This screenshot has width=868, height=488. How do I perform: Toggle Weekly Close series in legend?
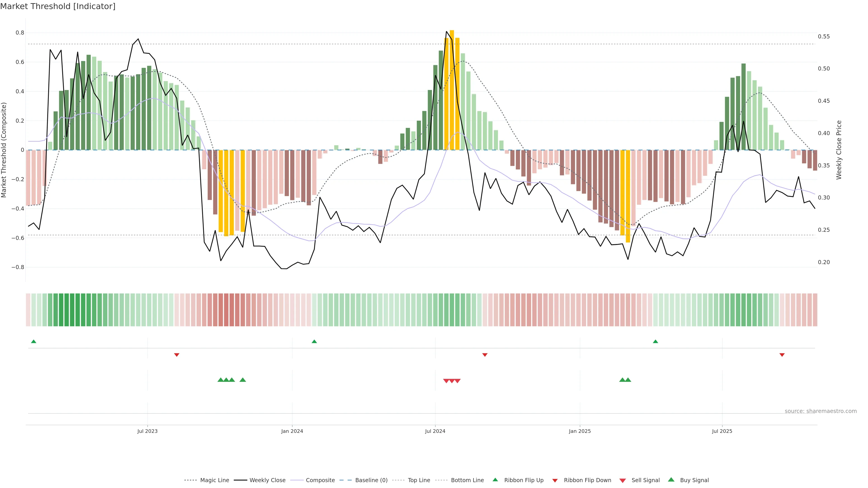(x=267, y=480)
